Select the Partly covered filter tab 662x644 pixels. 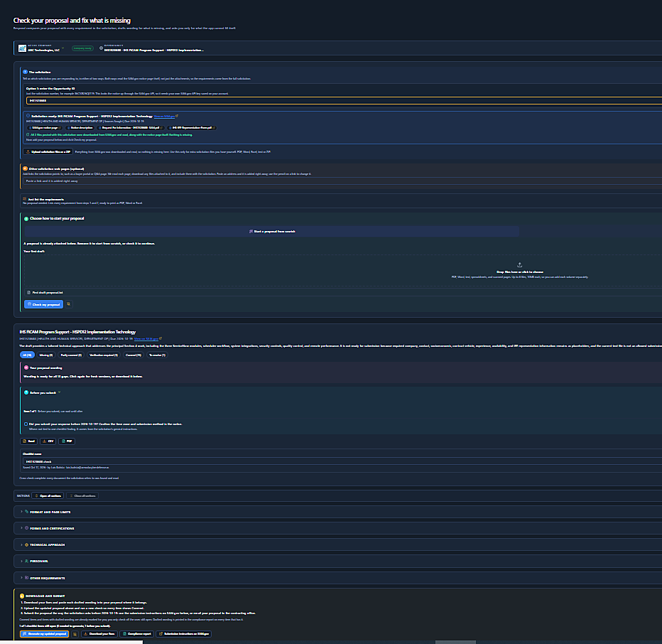coord(71,355)
